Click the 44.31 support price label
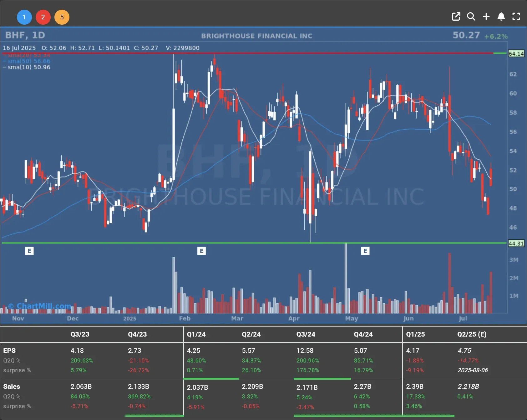The width and height of the screenshot is (527, 420). [x=516, y=243]
